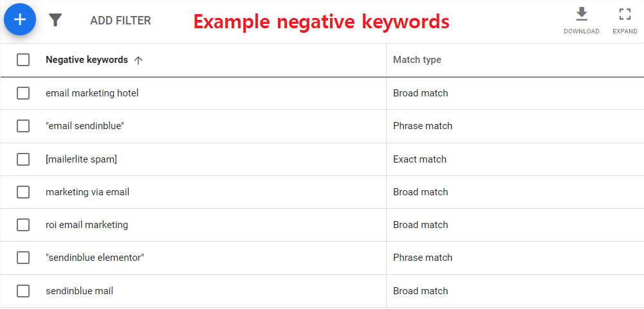Viewport: 644px width, 309px height.
Task: Check the "email marketing hotel" row checkbox
Action: [23, 93]
